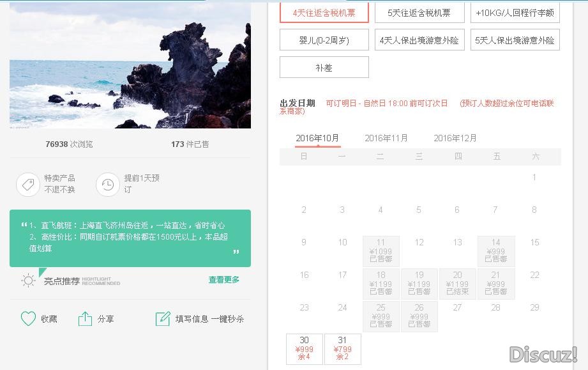
Task: Choose 4天人保出境游意外险 option
Action: click(419, 40)
